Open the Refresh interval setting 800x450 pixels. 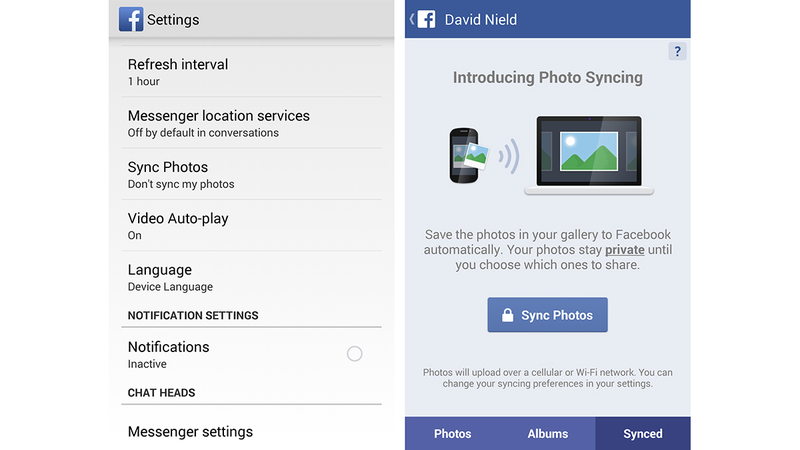coord(251,72)
